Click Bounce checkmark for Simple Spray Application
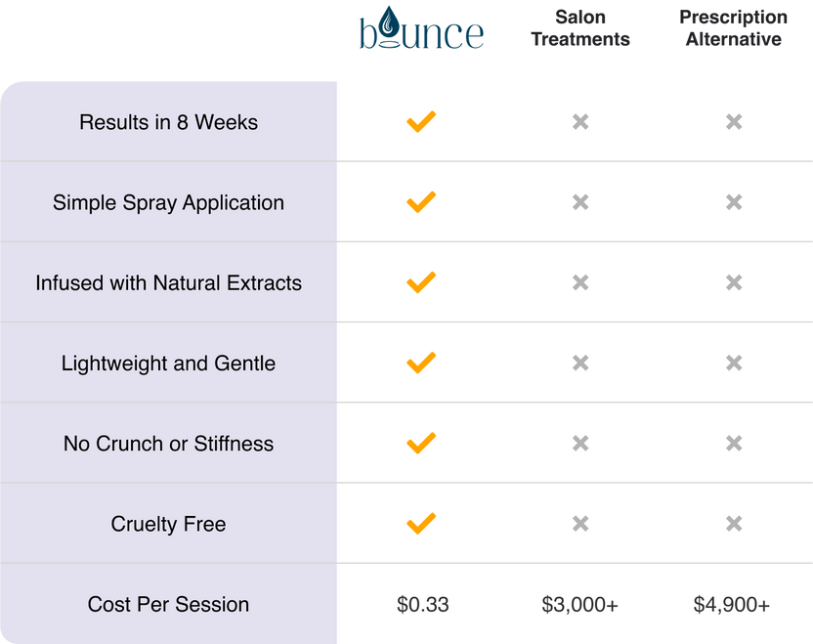Image resolution: width=813 pixels, height=644 pixels. click(421, 202)
